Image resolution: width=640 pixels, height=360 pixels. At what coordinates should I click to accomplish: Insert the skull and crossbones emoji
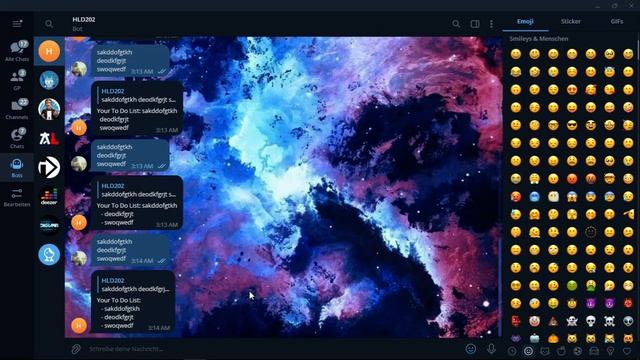(609, 321)
